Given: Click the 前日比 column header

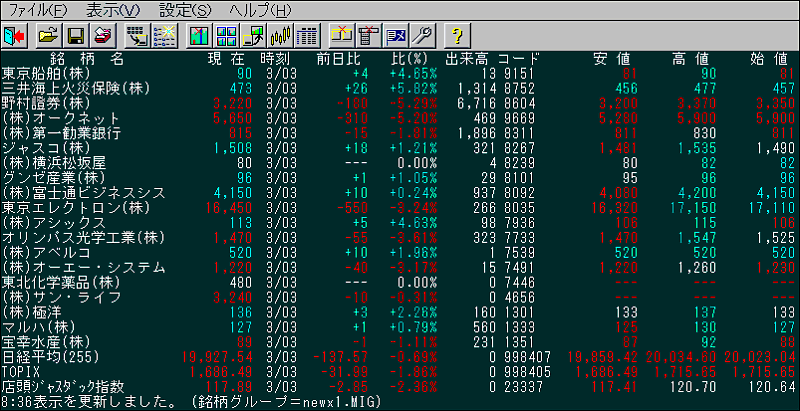Looking at the screenshot, I should coord(336,58).
